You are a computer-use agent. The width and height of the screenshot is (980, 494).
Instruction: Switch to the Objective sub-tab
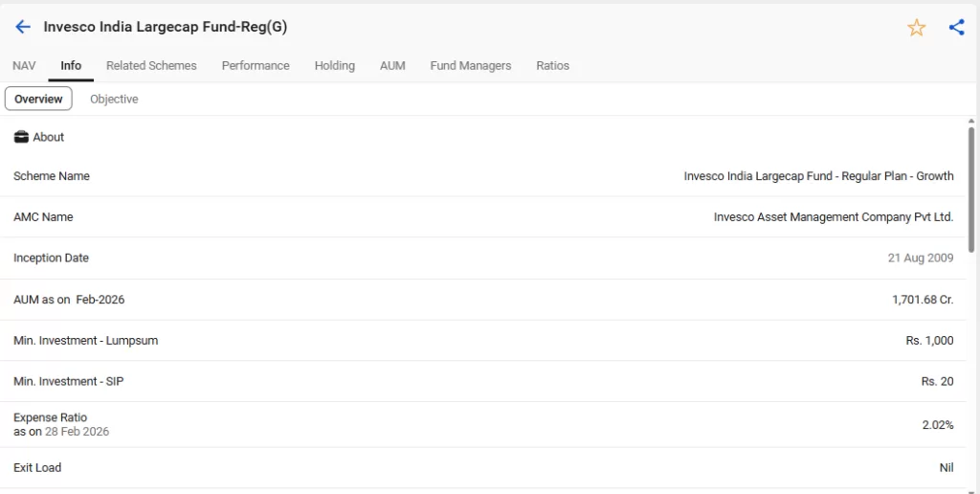point(114,99)
